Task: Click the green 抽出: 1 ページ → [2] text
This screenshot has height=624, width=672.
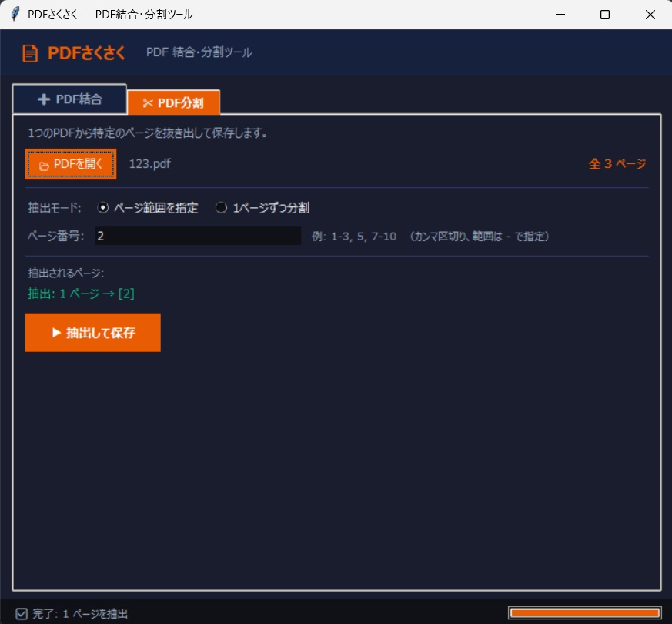Action: (x=81, y=294)
